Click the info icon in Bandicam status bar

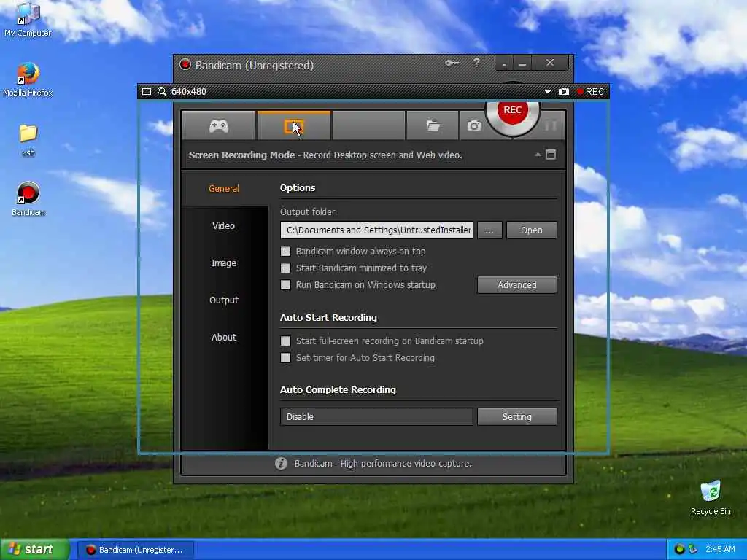tap(281, 463)
